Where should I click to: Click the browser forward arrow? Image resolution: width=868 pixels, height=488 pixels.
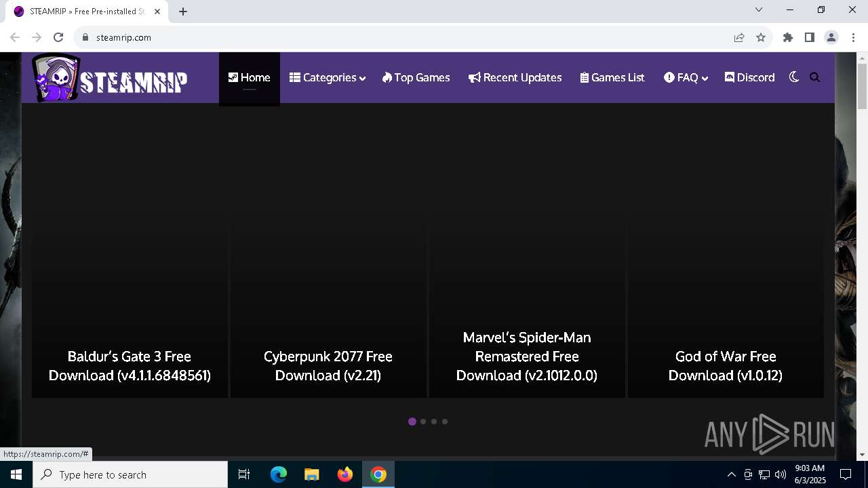click(37, 37)
